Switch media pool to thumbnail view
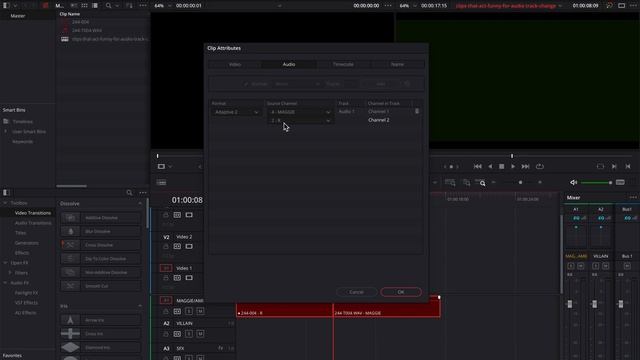640x360 pixels. pyautogui.click(x=84, y=6)
